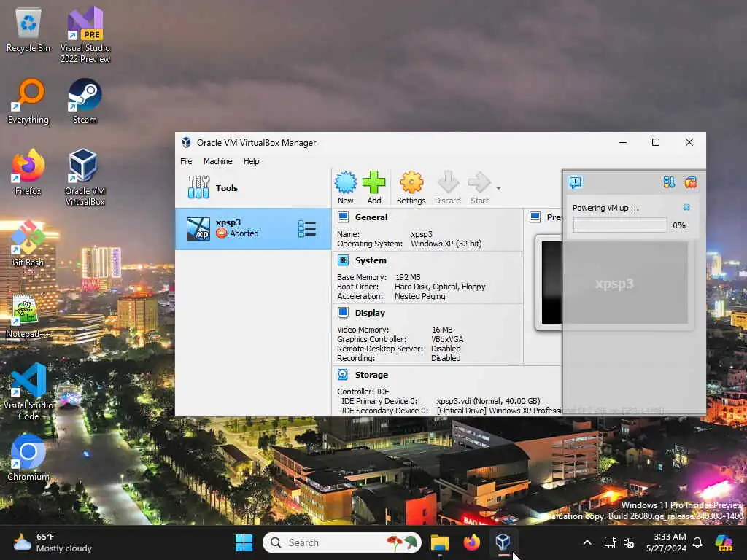747x560 pixels.
Task: Open the xpsp3 machine tools list menu icon
Action: click(307, 228)
